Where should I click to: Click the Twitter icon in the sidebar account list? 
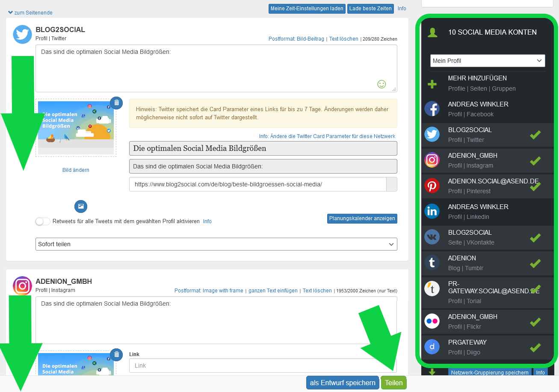pos(432,134)
